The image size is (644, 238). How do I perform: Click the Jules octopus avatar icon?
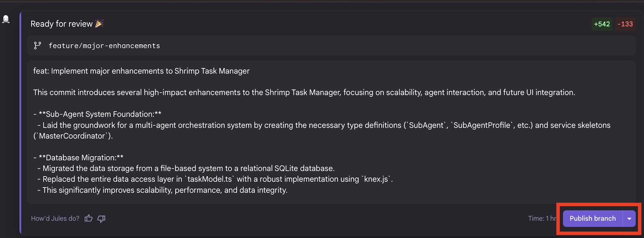click(x=6, y=19)
